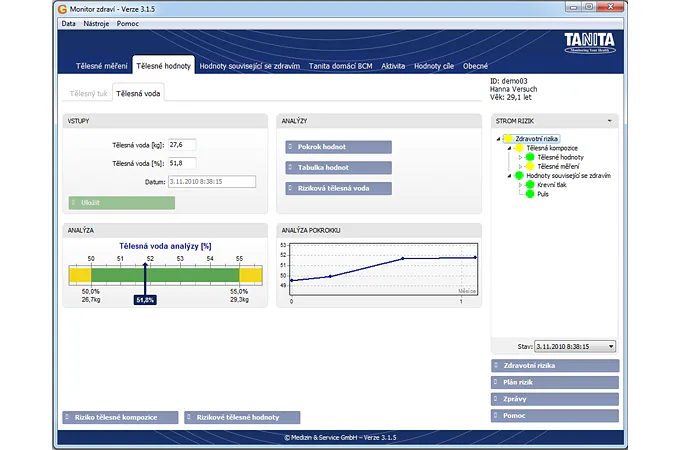Click the green dot beside Tělesné hodnoty
The image size is (681, 450).
530,157
